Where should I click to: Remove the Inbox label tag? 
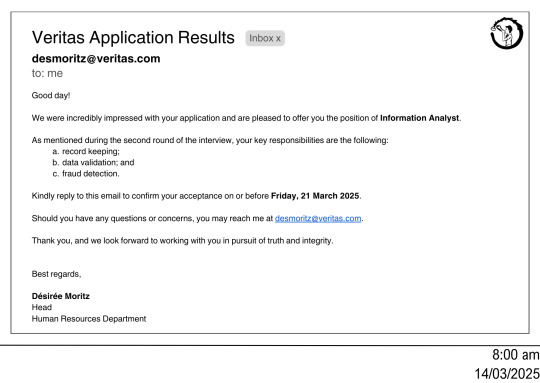click(x=278, y=39)
